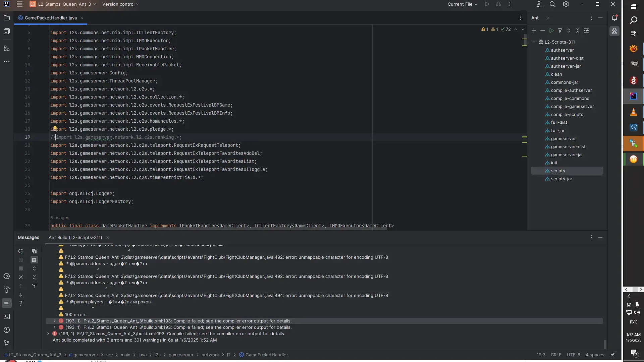This screenshot has height=362, width=644.
Task: Open the Problems tool window
Action: (7, 330)
